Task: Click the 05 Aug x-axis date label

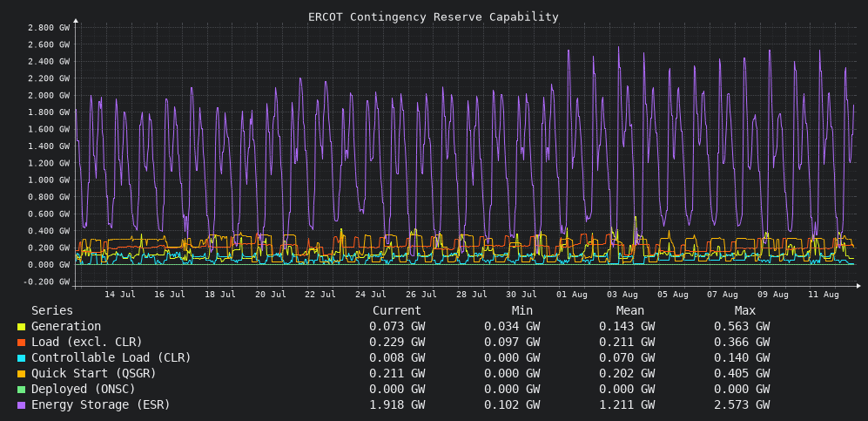Action: [673, 295]
